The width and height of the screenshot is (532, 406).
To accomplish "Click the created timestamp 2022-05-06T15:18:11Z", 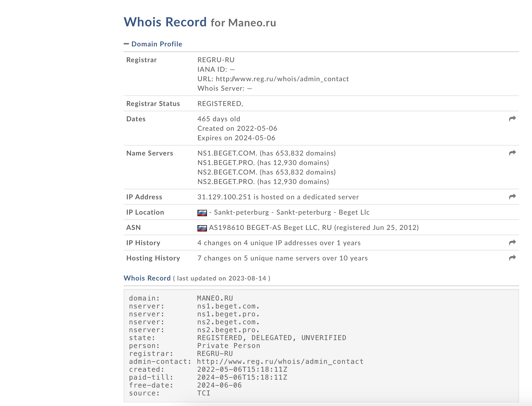I will (242, 369).
